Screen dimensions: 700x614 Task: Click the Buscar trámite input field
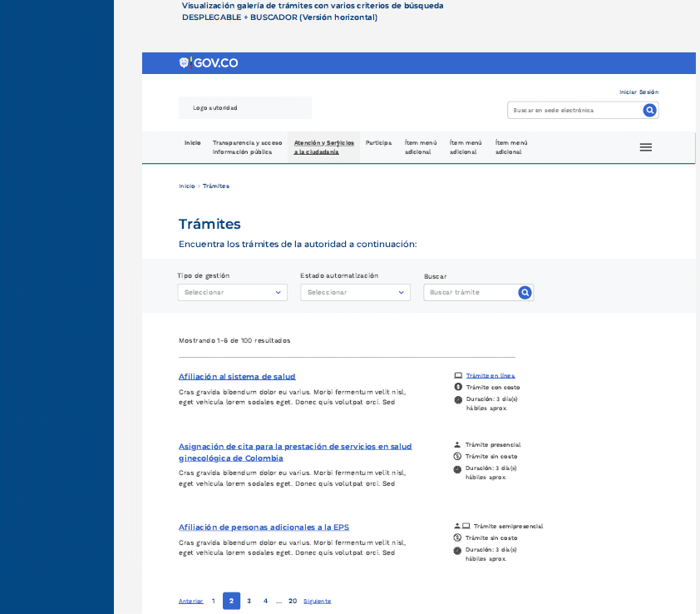[470, 293]
